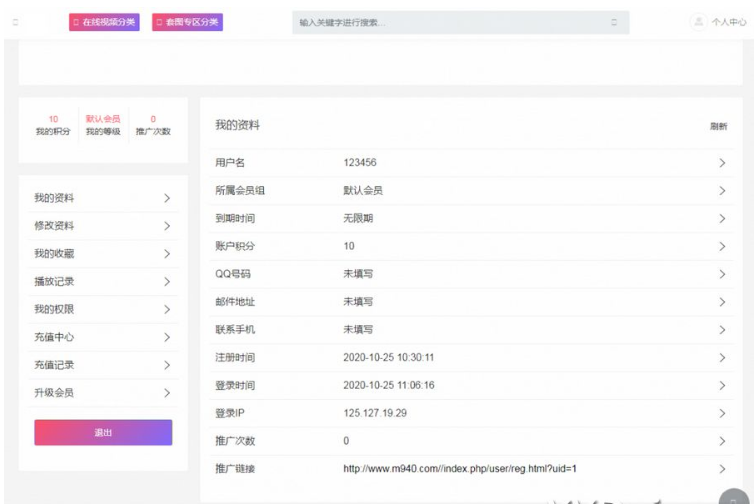Screen dimensions: 756x504
Task: Click the chevron on the 推广次数 row
Action: [722, 441]
